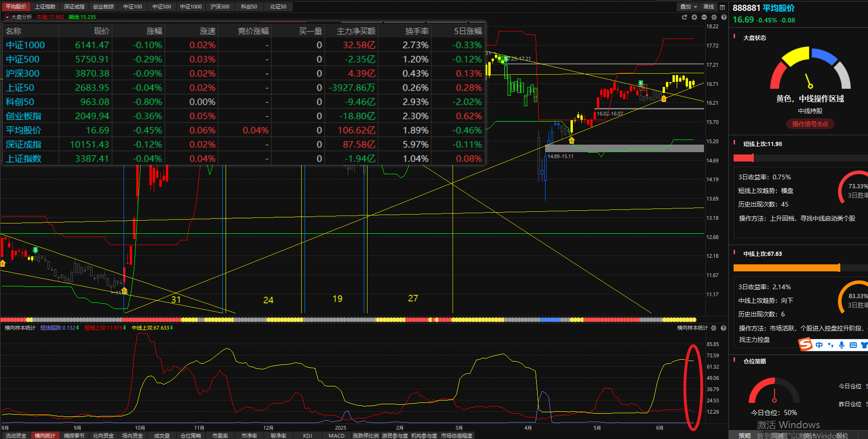Select the MACD indicator tab

tap(336, 436)
